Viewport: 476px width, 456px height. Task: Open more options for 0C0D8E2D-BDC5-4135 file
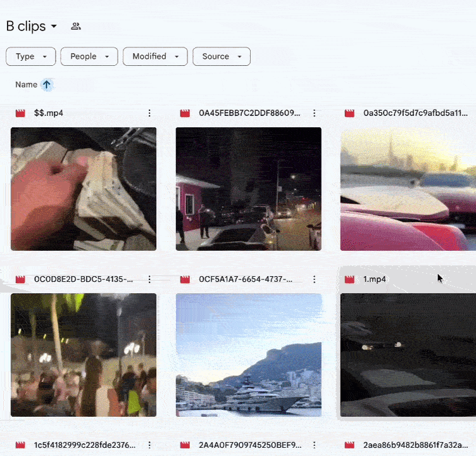[x=149, y=279]
